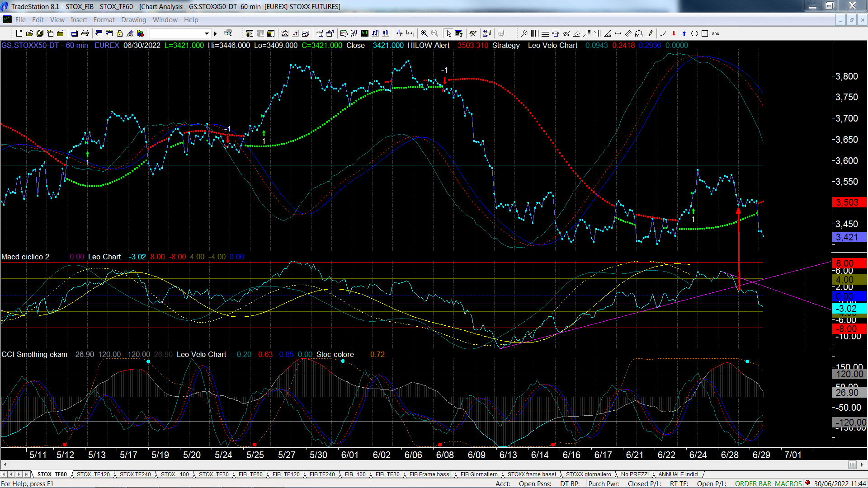Viewport: 868px width, 488px height.
Task: Click the first-tab navigation arrow
Action: 4,474
